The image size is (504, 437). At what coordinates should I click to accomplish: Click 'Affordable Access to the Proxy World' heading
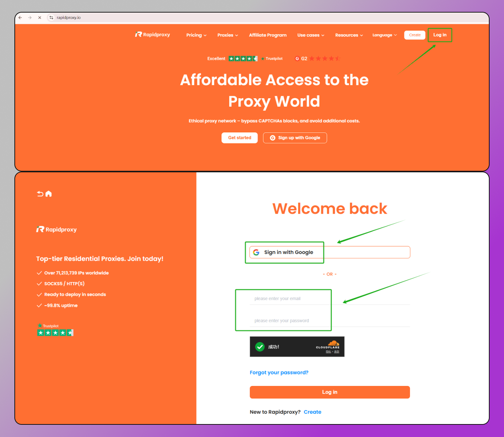tap(274, 91)
